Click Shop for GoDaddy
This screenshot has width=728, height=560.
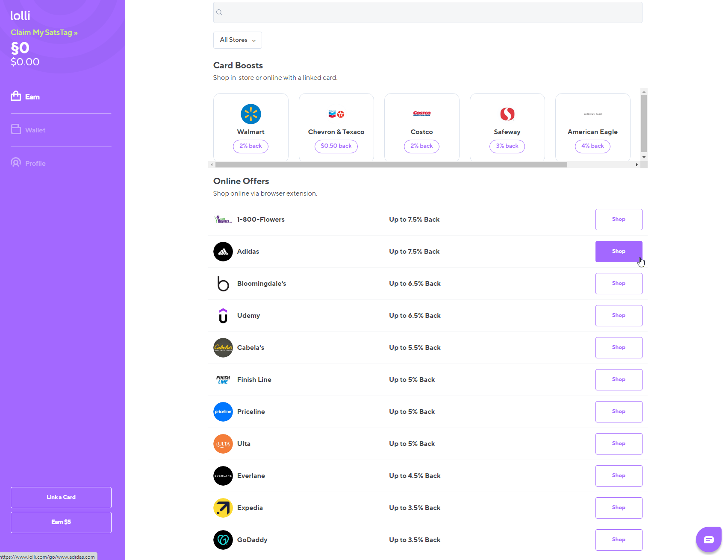click(x=619, y=540)
